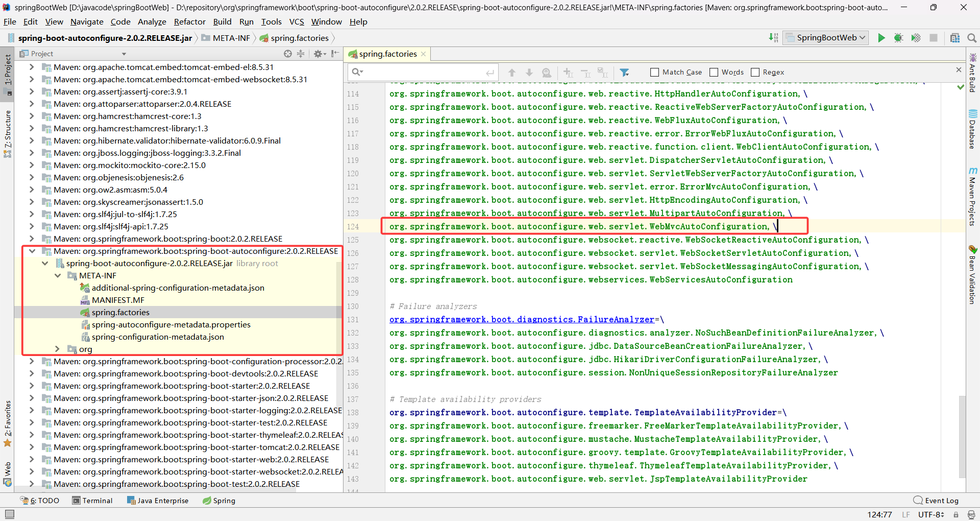Image resolution: width=980 pixels, height=521 pixels.
Task: Open the File menu
Action: (x=10, y=21)
